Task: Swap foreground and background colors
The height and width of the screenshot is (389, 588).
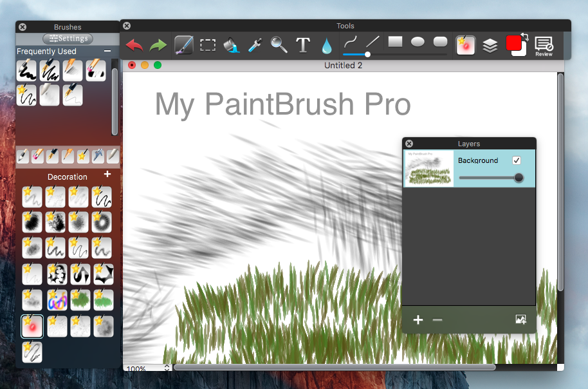Action: click(524, 37)
